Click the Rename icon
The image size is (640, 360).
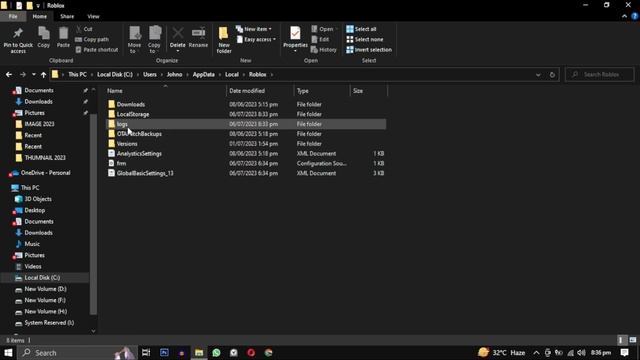(x=199, y=33)
